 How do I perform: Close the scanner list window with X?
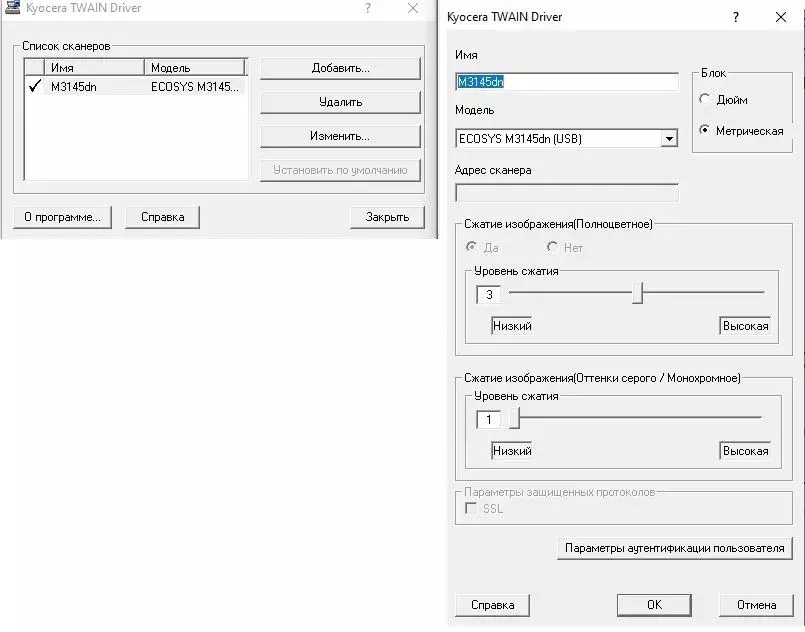tap(413, 8)
